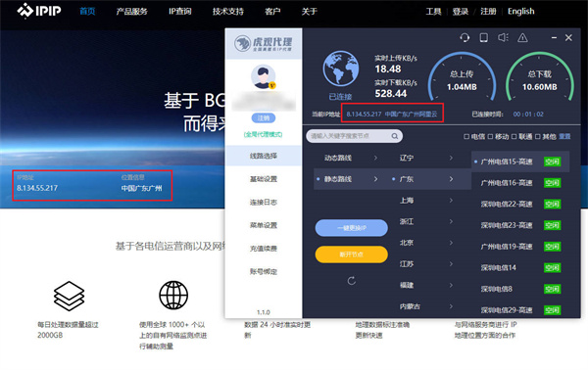Screen dimensions: 588x370
Task: Open 客户 in IPIP site navigation
Action: pos(272,12)
